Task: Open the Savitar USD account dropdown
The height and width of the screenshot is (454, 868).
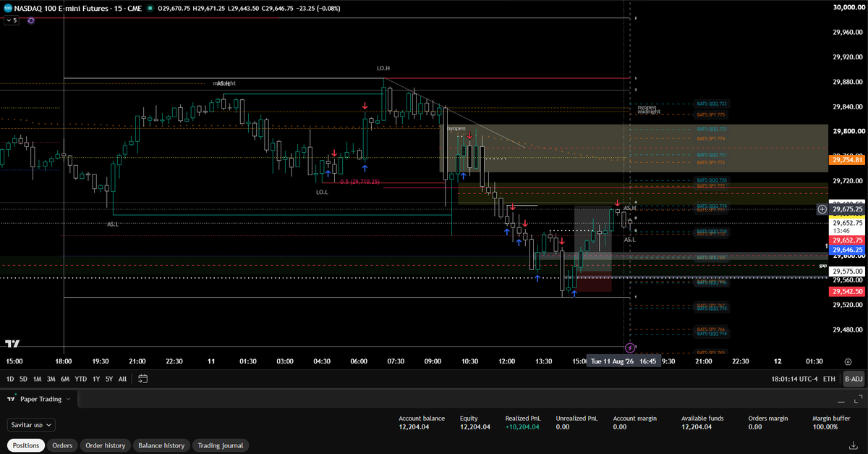Action: pyautogui.click(x=31, y=425)
